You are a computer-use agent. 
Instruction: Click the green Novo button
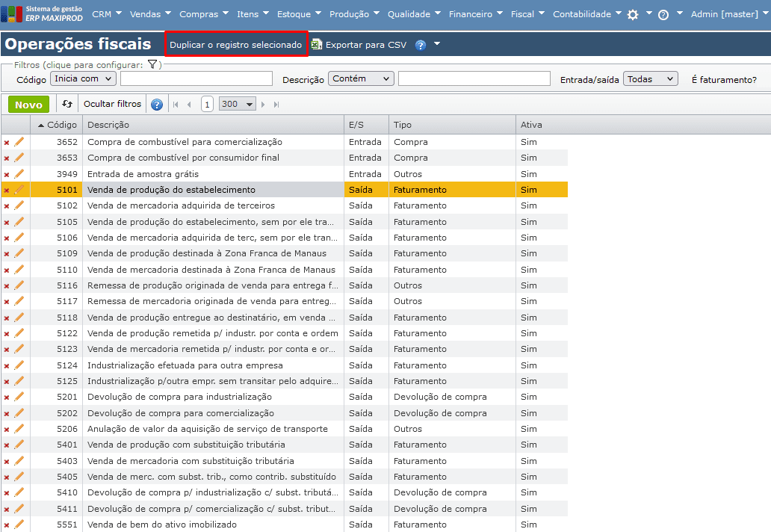(x=28, y=105)
